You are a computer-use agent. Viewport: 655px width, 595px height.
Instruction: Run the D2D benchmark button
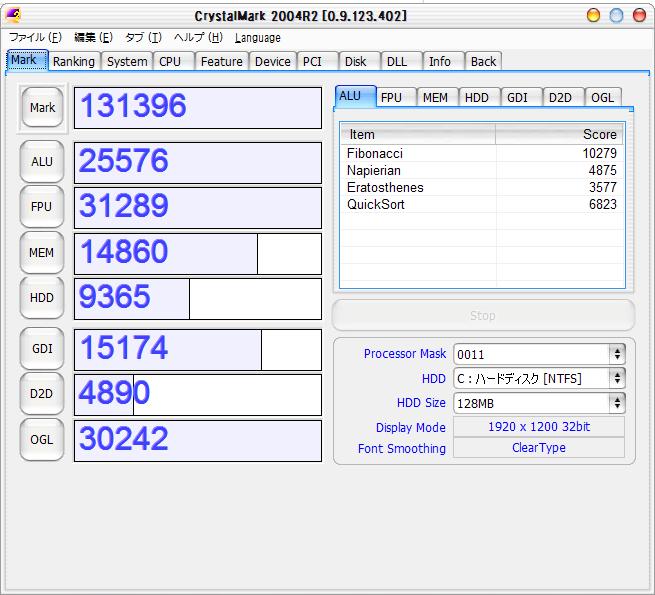tap(42, 394)
